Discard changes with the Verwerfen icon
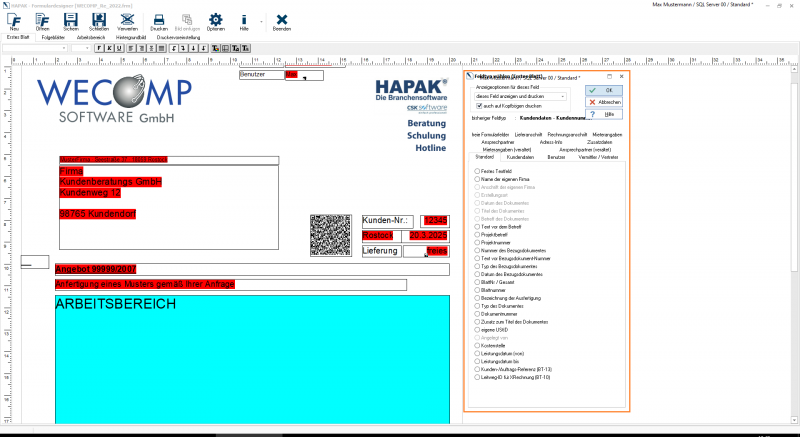Image resolution: width=800 pixels, height=437 pixels. click(x=127, y=21)
